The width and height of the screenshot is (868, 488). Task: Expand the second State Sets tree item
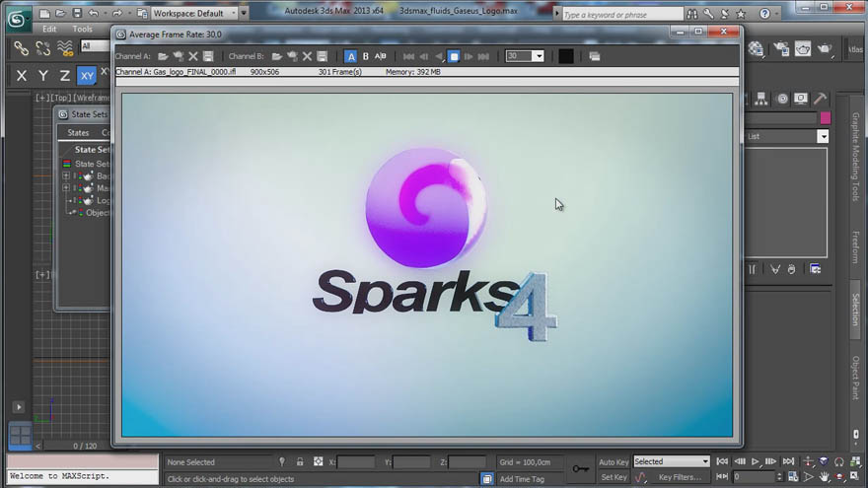tap(66, 188)
